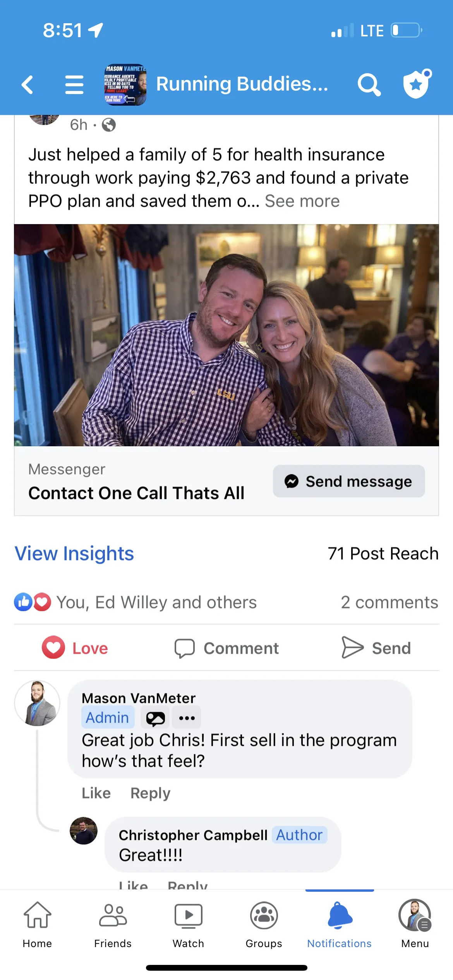Expand post text with See more

tap(302, 201)
